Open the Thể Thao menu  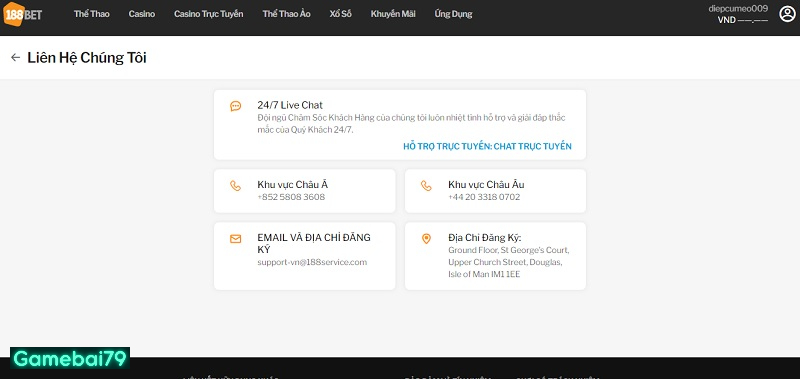pos(92,14)
